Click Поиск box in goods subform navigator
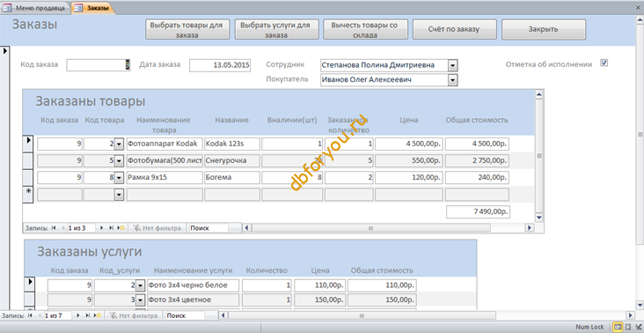644x333 pixels. click(209, 228)
